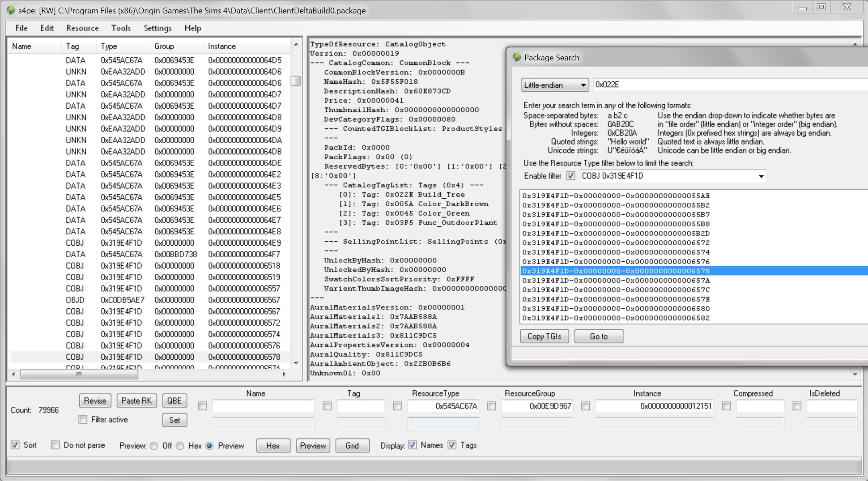
Task: Click the Instance field showing 0x0000000000012151
Action: coord(655,406)
